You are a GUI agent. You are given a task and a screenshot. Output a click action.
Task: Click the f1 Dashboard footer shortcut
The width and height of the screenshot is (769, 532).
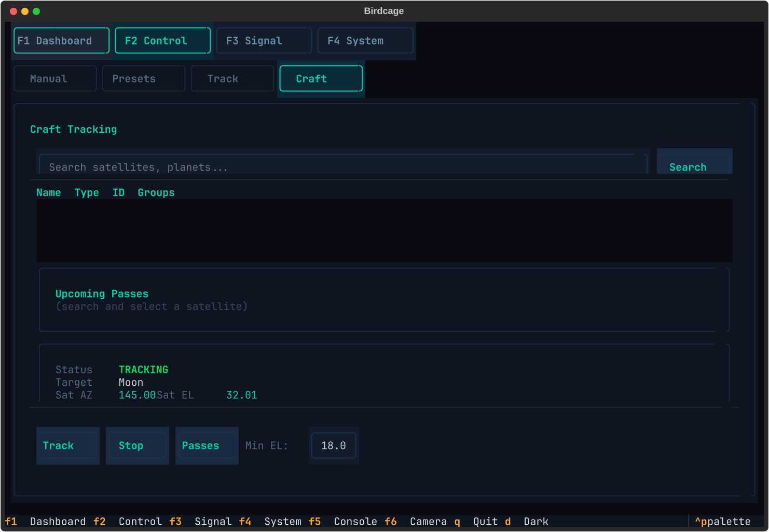tap(46, 521)
